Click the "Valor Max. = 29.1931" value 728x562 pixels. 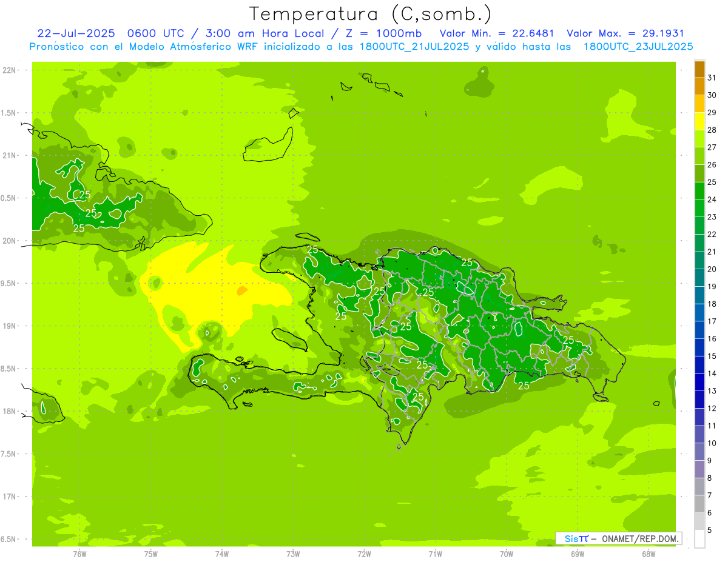(x=625, y=33)
